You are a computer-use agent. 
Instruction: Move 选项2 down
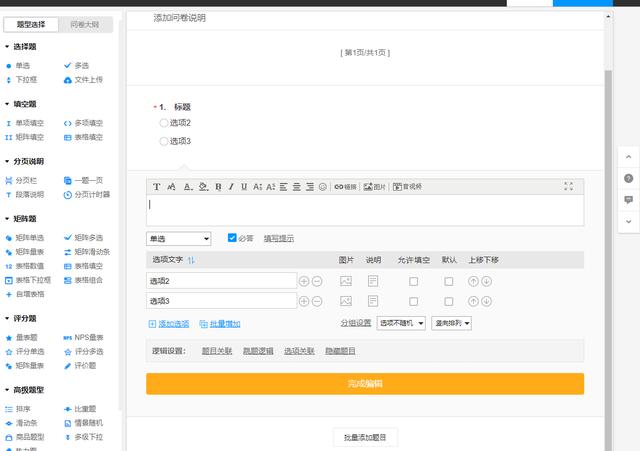pos(486,281)
